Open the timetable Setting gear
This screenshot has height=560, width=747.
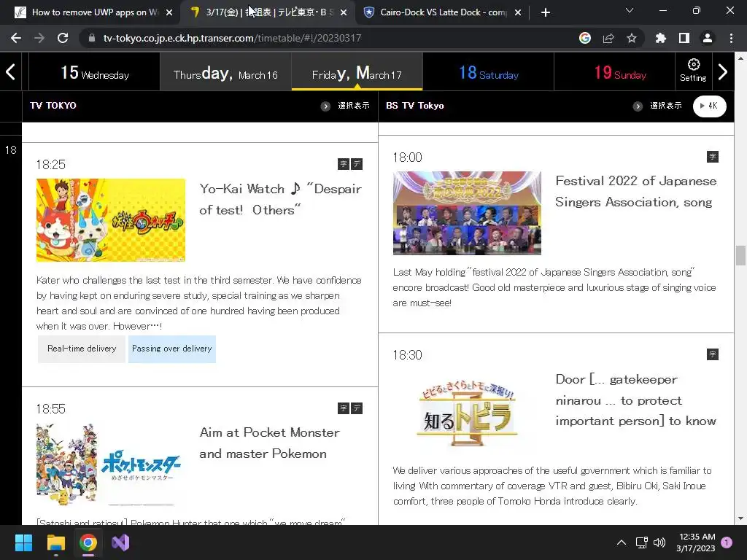693,71
